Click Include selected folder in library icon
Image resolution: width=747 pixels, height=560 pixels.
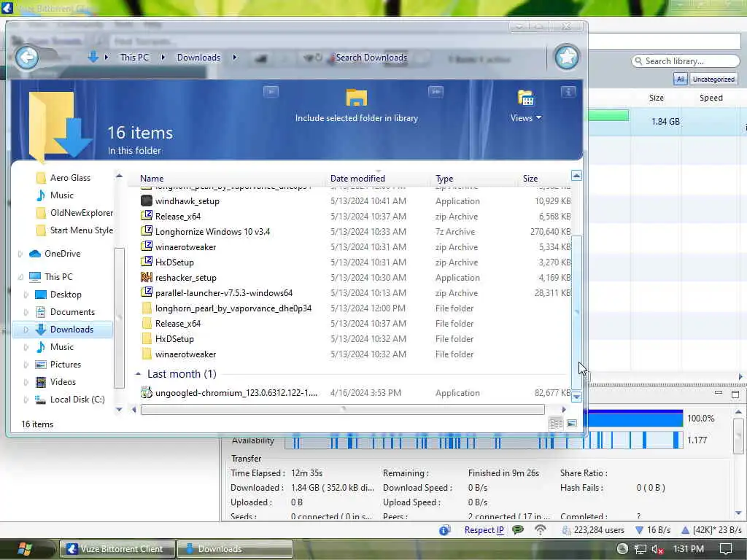(x=356, y=98)
